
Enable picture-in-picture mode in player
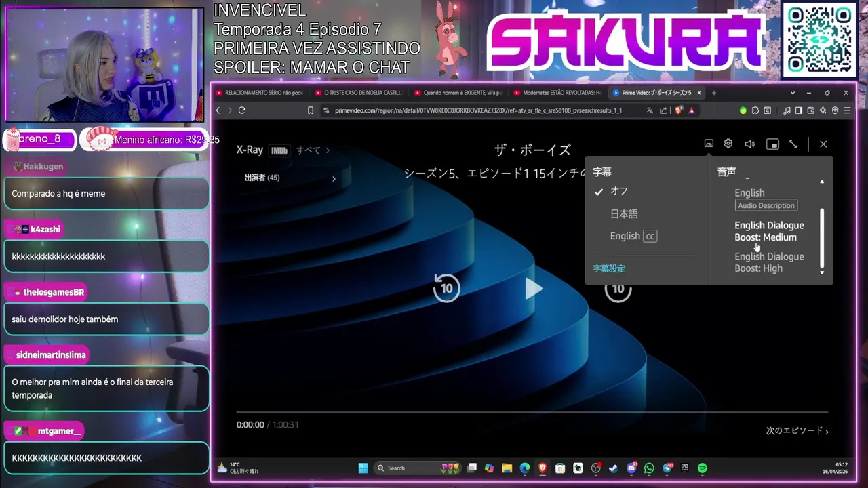click(x=772, y=144)
